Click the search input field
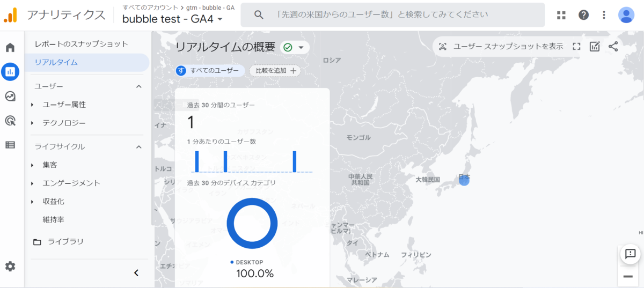644x288 pixels. [x=392, y=15]
